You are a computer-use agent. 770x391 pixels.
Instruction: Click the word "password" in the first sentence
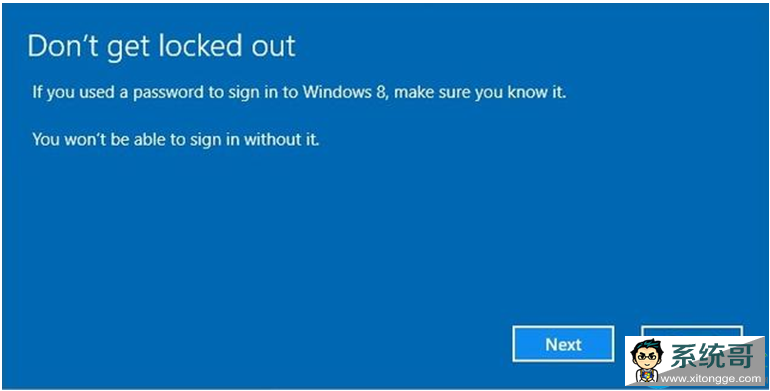[x=168, y=93]
